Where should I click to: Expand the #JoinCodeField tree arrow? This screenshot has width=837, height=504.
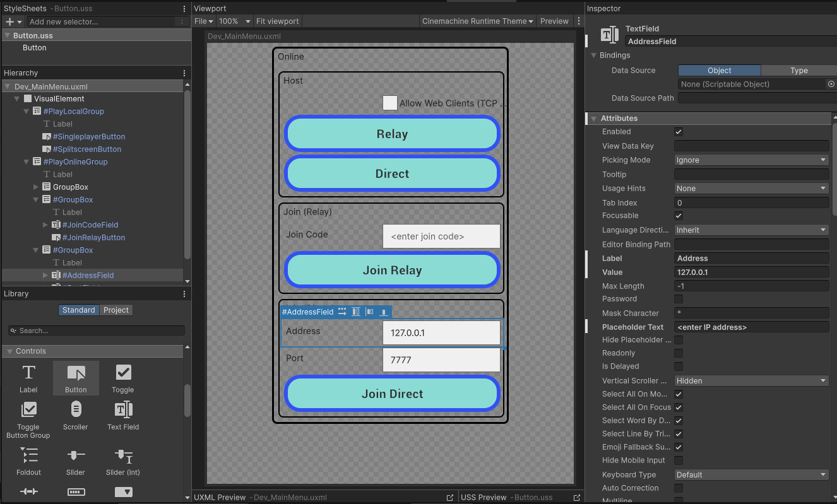point(45,225)
